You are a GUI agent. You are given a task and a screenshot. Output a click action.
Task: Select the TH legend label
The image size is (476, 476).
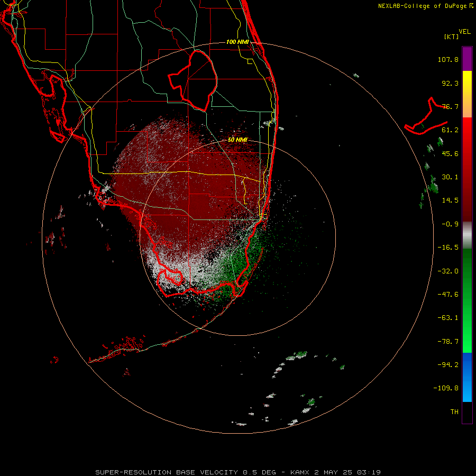pos(454,411)
